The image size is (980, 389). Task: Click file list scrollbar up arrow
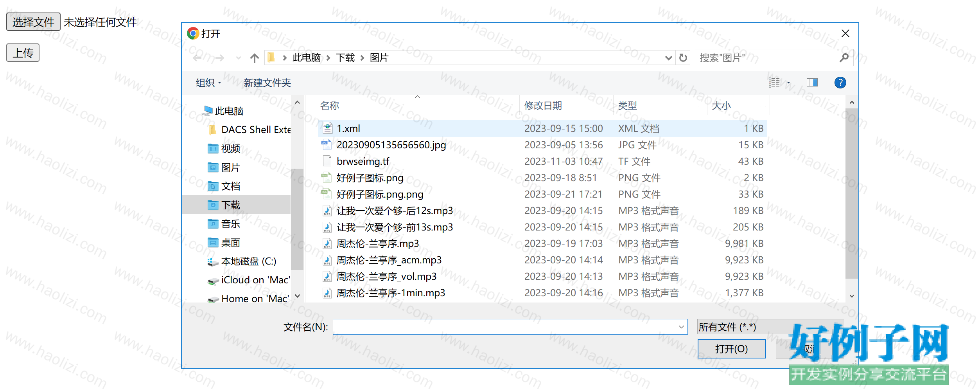(x=852, y=103)
